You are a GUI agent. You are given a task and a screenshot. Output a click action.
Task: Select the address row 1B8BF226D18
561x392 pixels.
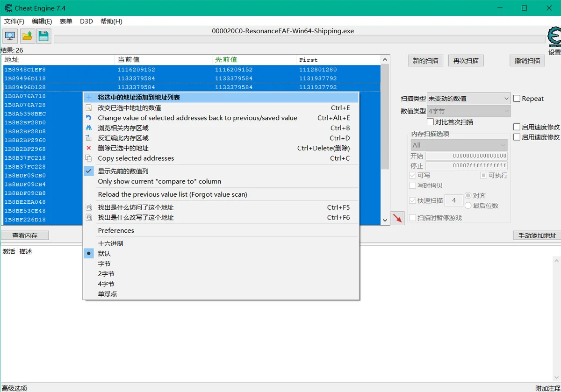tap(42, 220)
